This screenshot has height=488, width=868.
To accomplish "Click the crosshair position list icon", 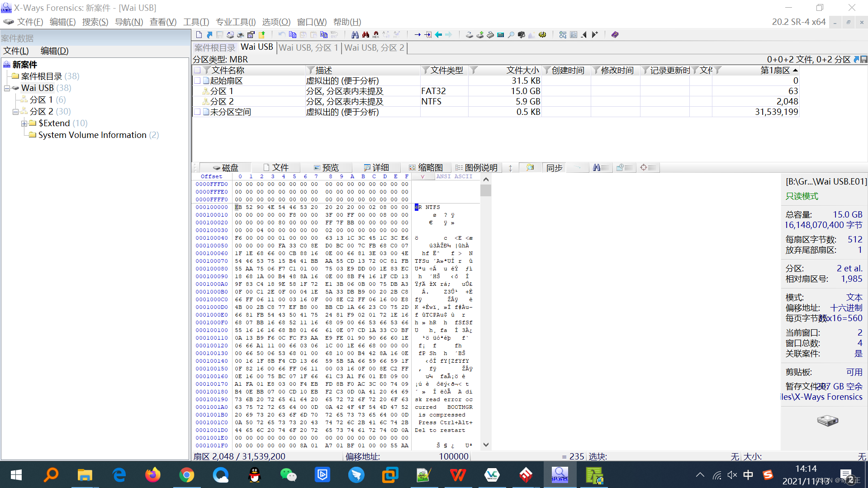I will (x=648, y=168).
